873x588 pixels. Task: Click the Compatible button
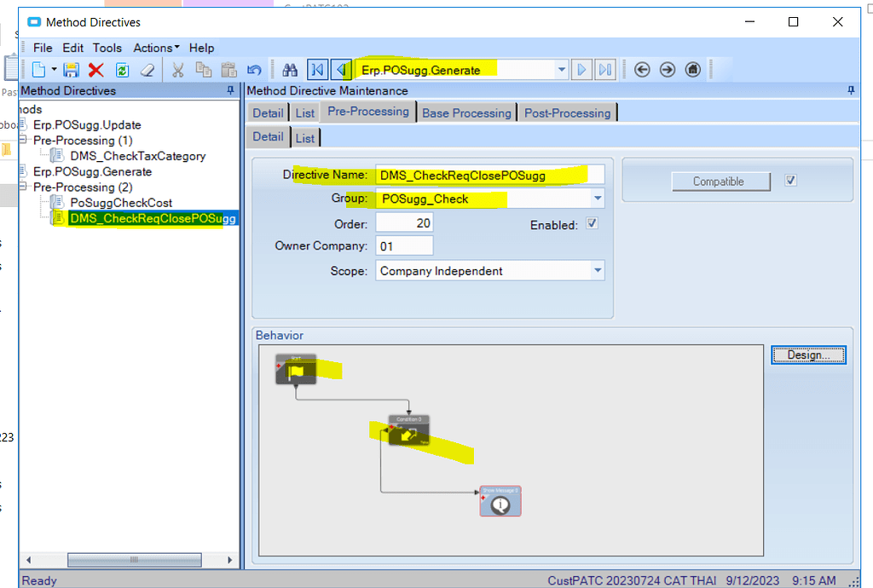click(720, 181)
